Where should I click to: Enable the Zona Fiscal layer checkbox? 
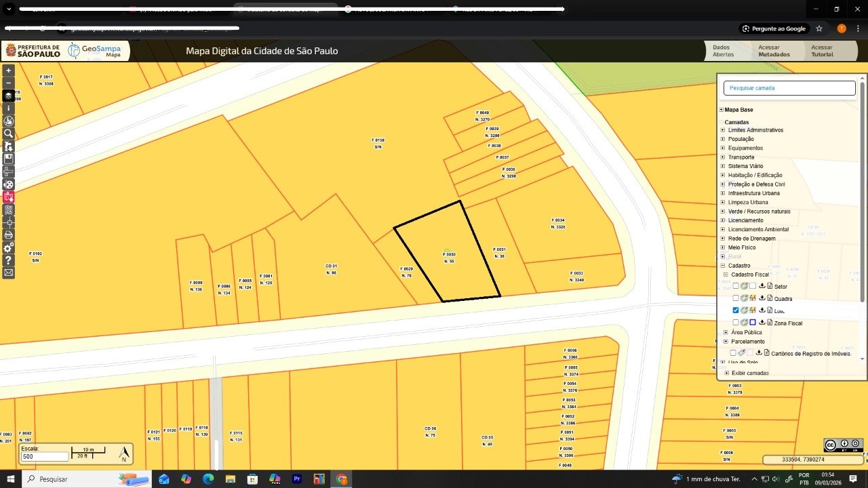tap(736, 323)
